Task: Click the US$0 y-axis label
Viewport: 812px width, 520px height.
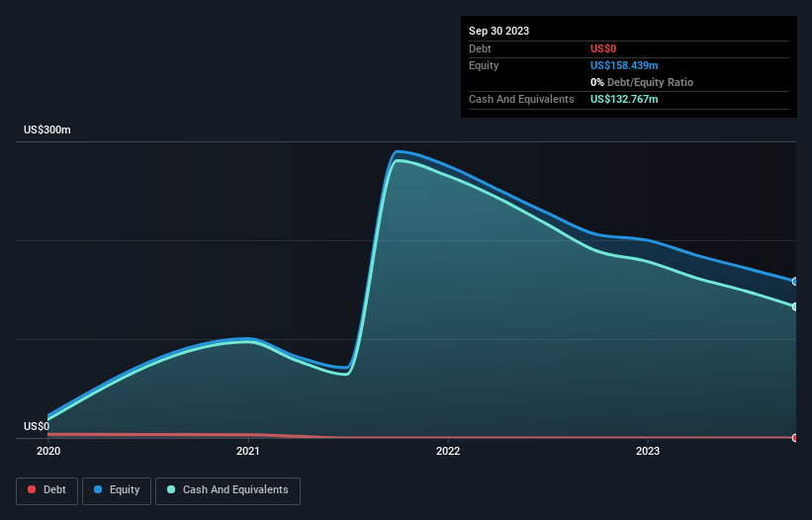Action: point(37,426)
